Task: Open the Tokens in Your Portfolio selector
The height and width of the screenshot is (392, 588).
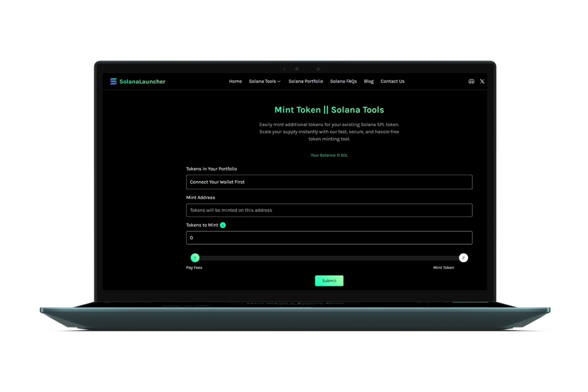Action: point(329,182)
